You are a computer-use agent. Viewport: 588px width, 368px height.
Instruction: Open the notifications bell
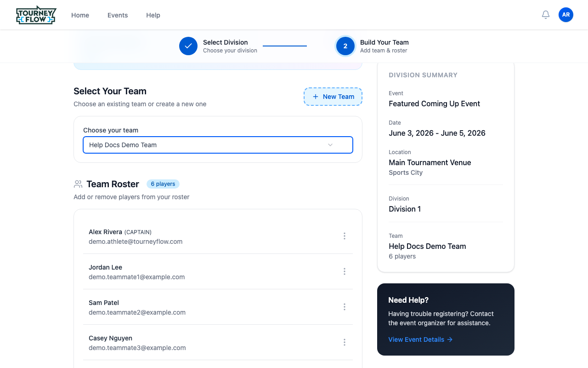(x=546, y=15)
